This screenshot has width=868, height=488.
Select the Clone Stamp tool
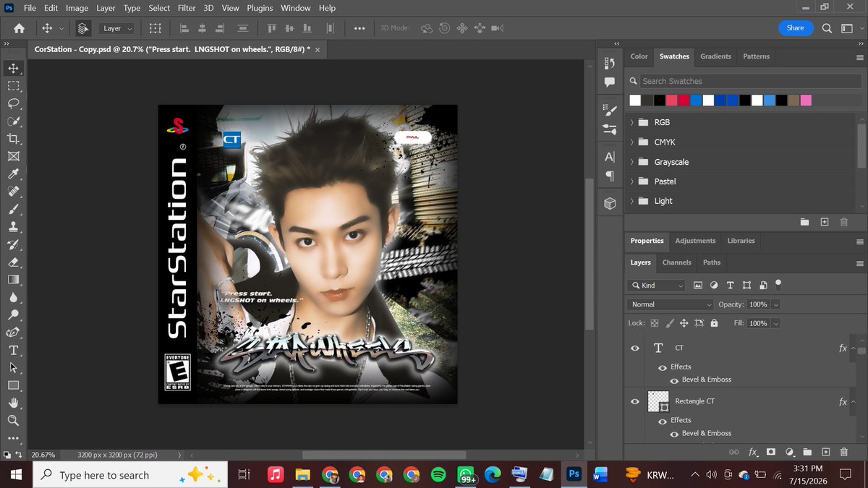(13, 226)
